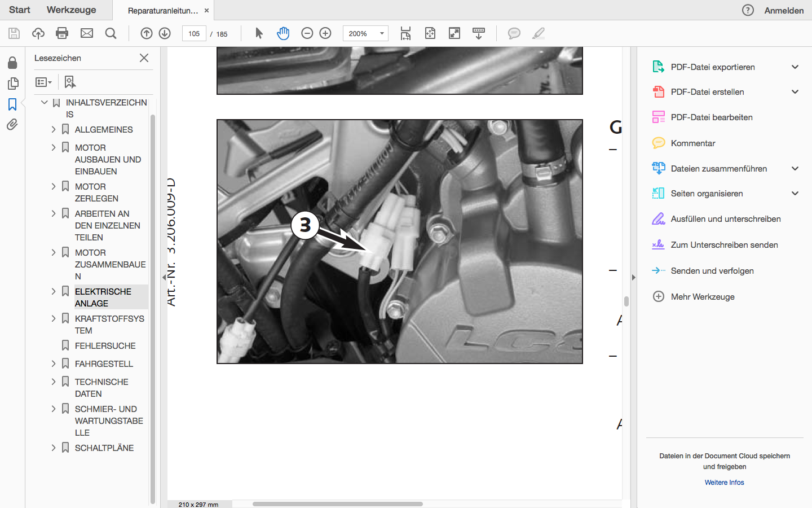Click the zoom out minus icon
The height and width of the screenshot is (508, 812).
click(307, 33)
